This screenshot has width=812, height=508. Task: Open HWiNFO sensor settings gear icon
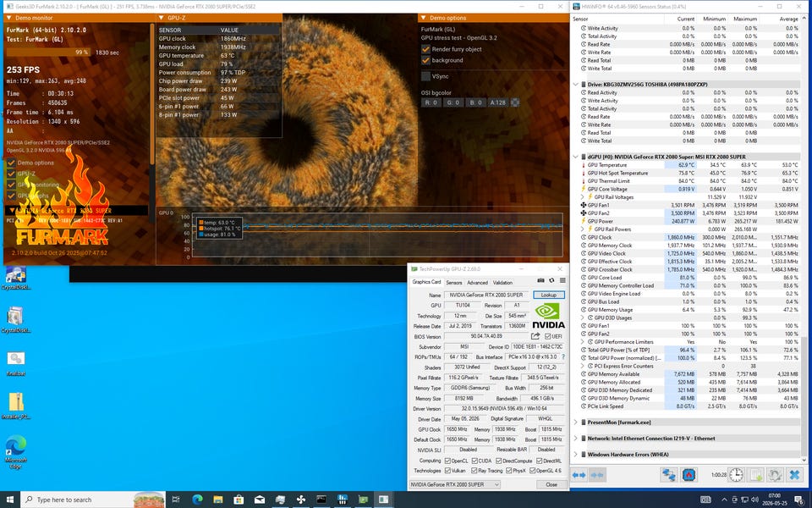tap(775, 475)
